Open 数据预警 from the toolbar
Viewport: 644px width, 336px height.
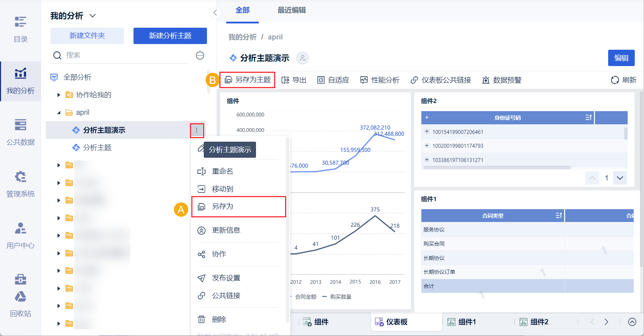pos(502,80)
